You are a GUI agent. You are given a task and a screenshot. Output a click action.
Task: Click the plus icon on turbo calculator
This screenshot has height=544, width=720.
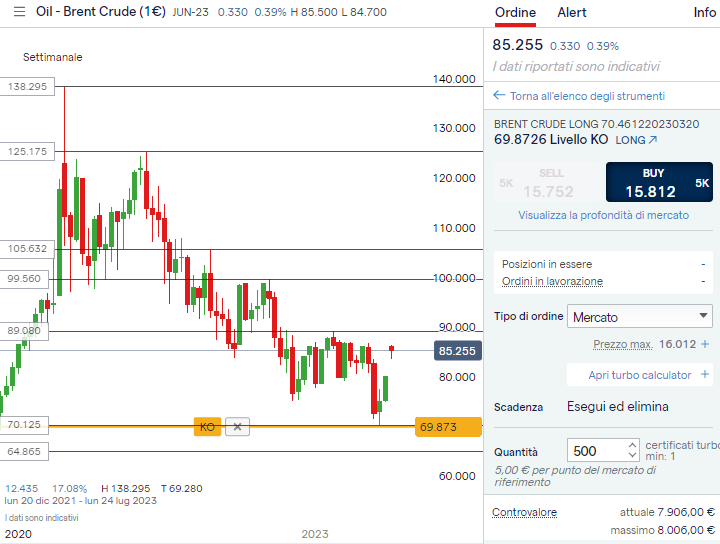click(704, 375)
